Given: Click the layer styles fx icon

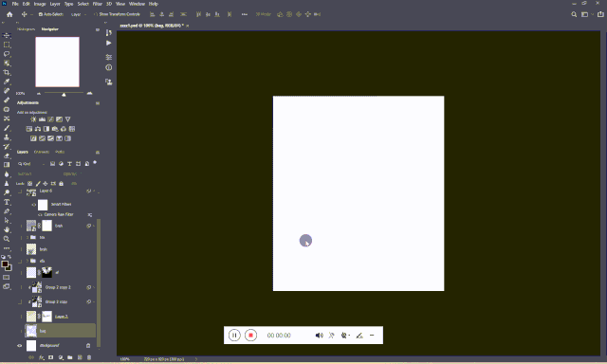Looking at the screenshot, I should coord(42,357).
